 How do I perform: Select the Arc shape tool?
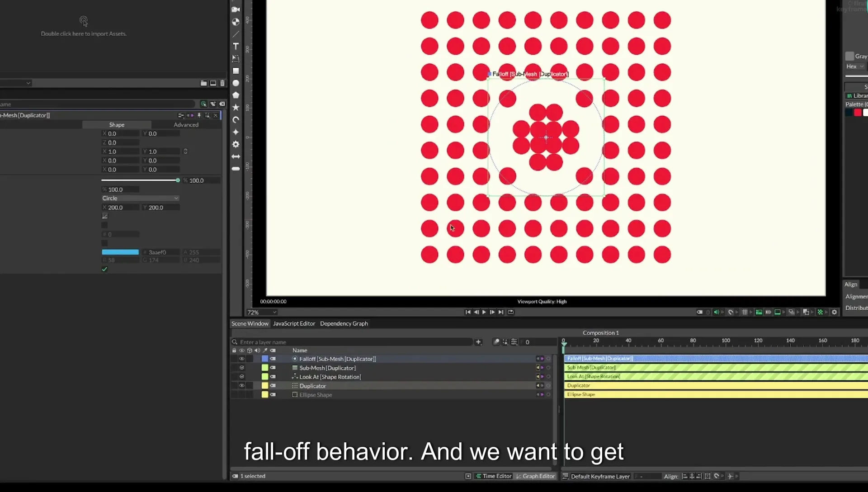coord(236,120)
